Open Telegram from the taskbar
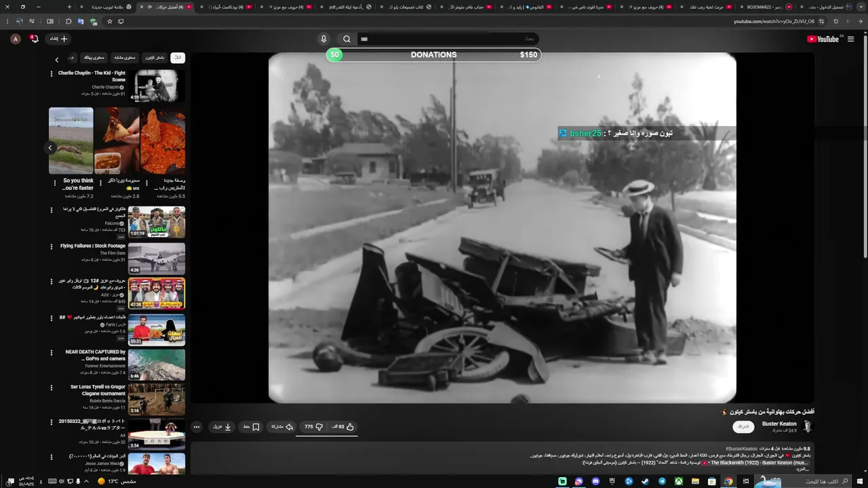This screenshot has height=488, width=868. click(663, 481)
